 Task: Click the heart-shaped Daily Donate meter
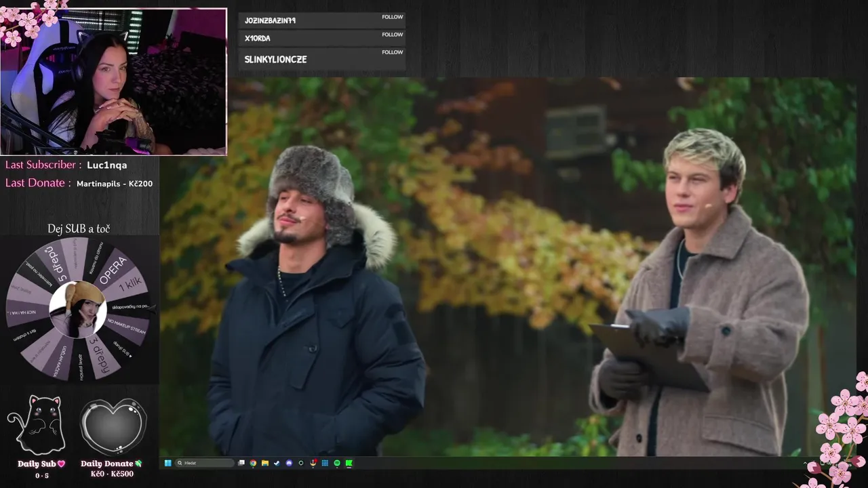[113, 426]
